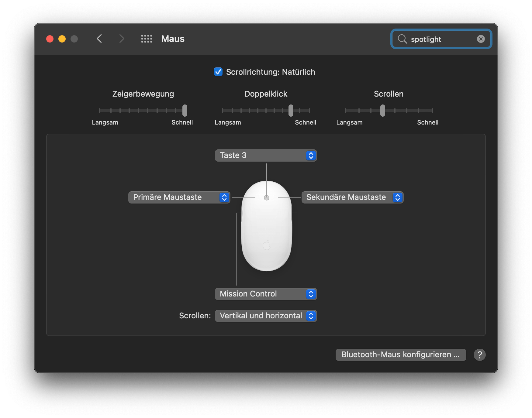Open help via the question mark icon
The height and width of the screenshot is (418, 532).
(480, 355)
